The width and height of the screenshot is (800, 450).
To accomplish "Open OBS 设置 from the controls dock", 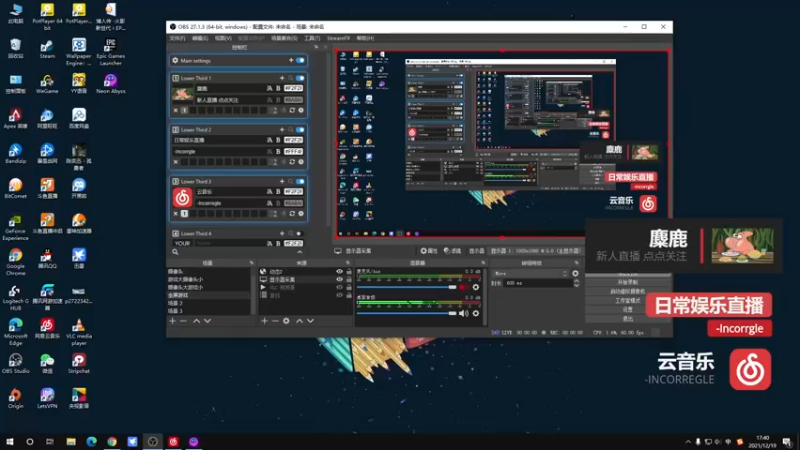I will [x=628, y=310].
